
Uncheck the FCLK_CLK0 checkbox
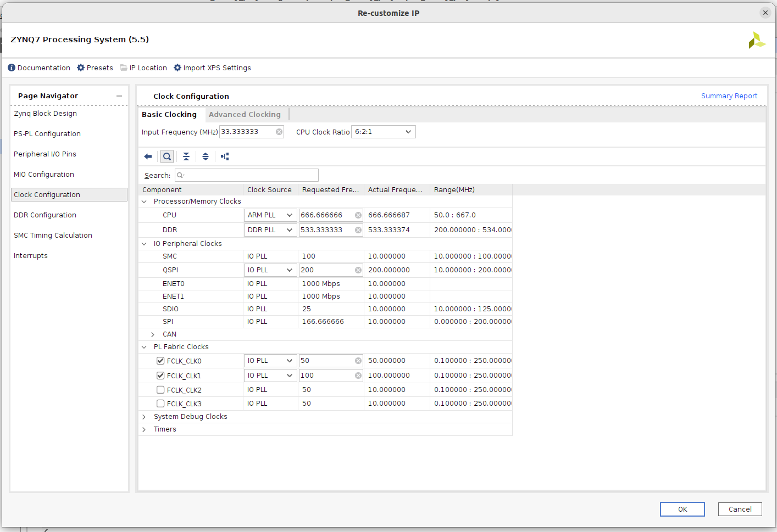(160, 361)
